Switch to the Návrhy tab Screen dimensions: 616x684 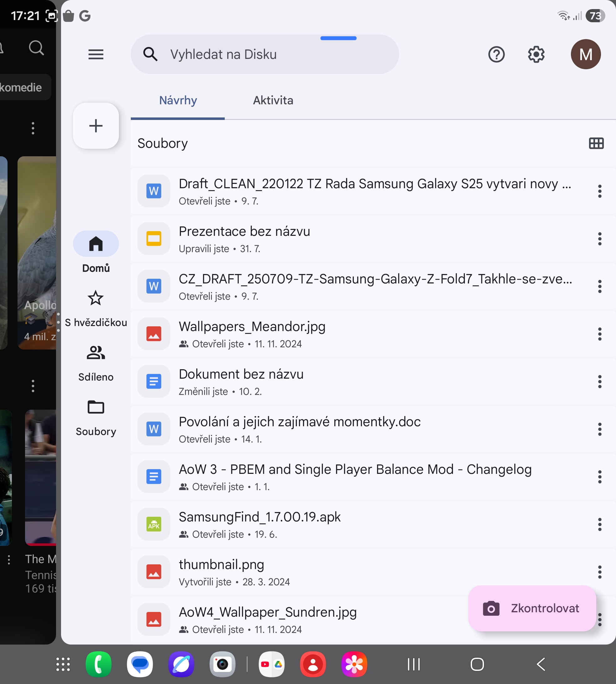178,101
